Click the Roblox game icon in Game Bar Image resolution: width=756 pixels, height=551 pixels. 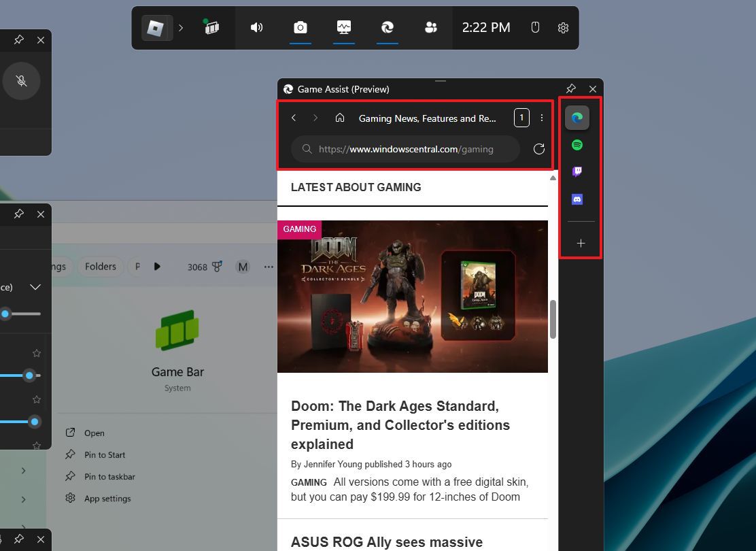pyautogui.click(x=156, y=28)
